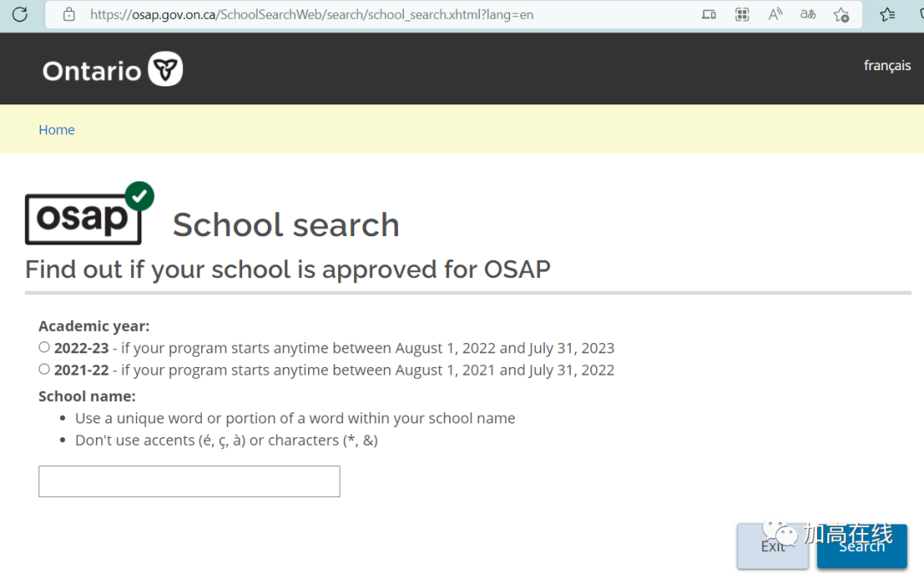Click the split screen browser icon
This screenshot has width=924, height=574.
coord(708,15)
